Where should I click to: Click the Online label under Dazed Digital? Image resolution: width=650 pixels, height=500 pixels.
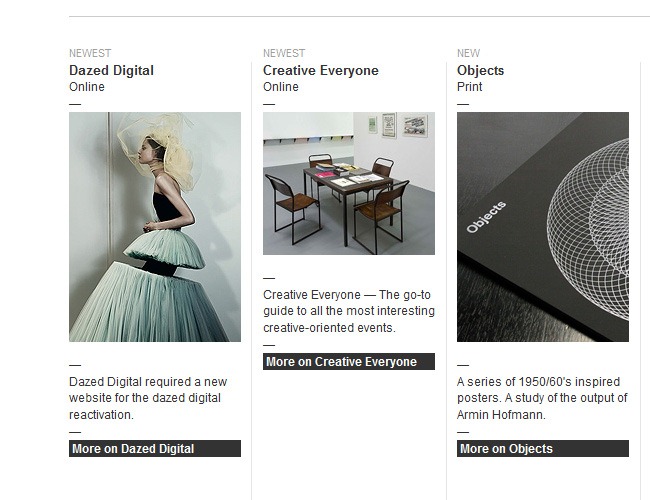click(87, 87)
